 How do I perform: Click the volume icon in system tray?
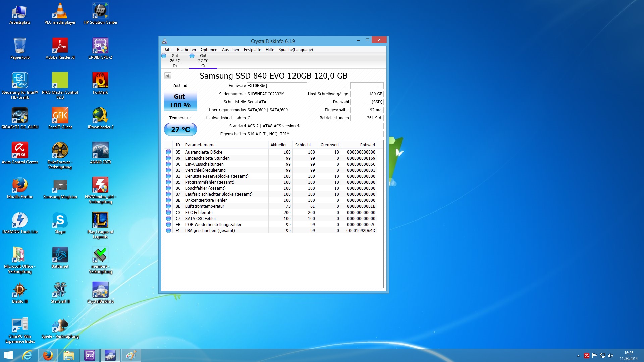click(610, 356)
